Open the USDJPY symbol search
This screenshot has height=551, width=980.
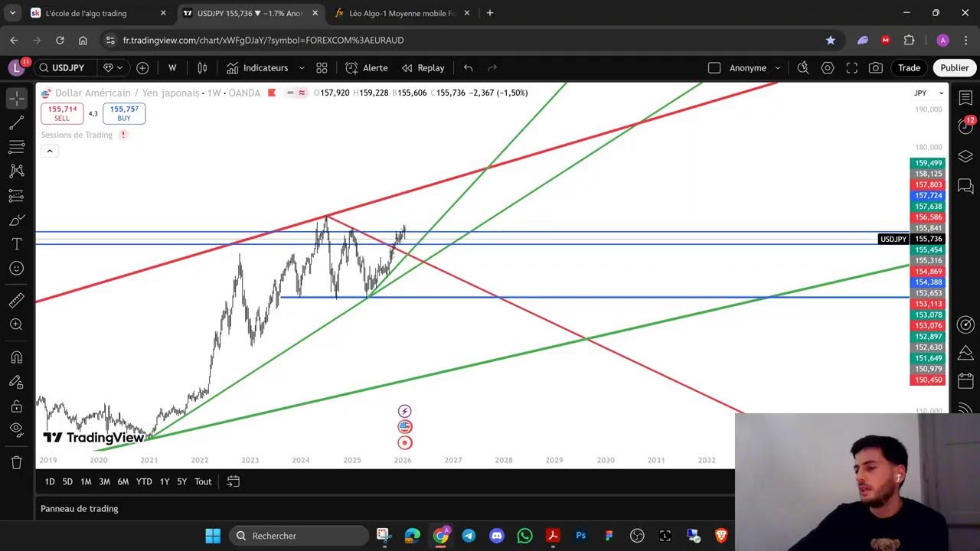coord(65,68)
